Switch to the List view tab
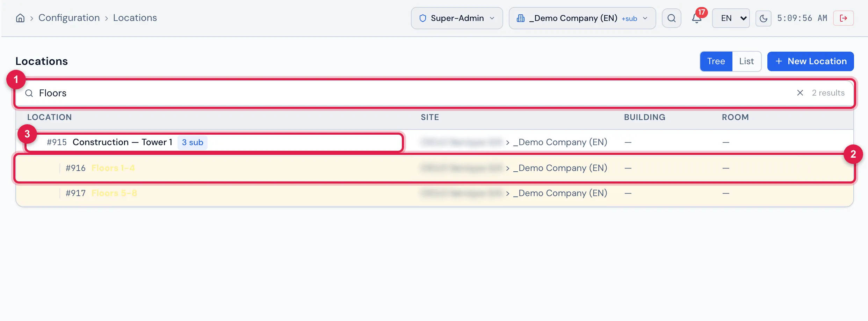 coord(746,61)
